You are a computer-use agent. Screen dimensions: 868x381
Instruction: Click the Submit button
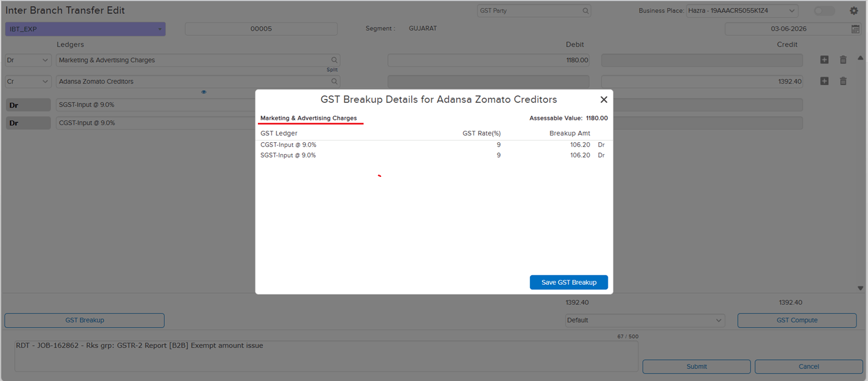(696, 366)
